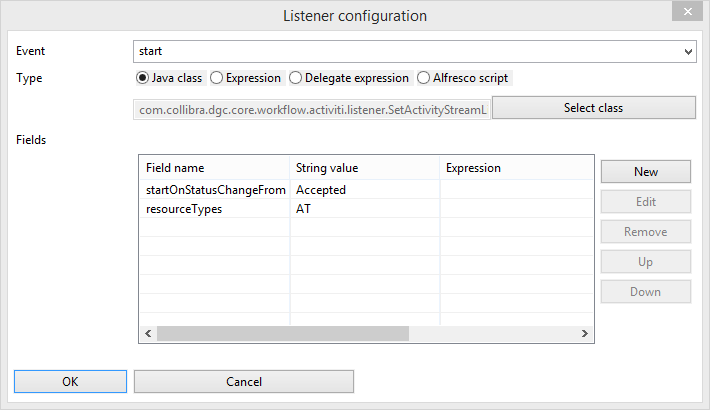Image resolution: width=710 pixels, height=410 pixels.
Task: Select the resourceTypes field row
Action: [366, 209]
